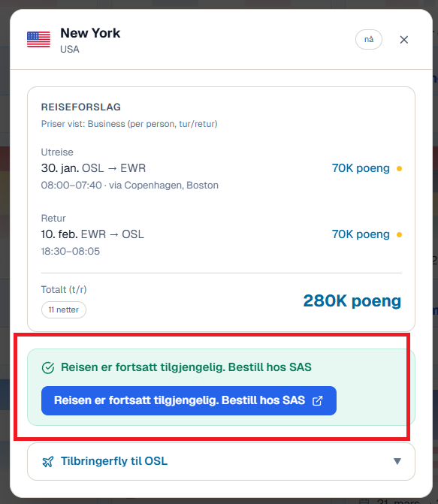Select the return 70K poeng price
The width and height of the screenshot is (438, 504).
[x=361, y=234]
